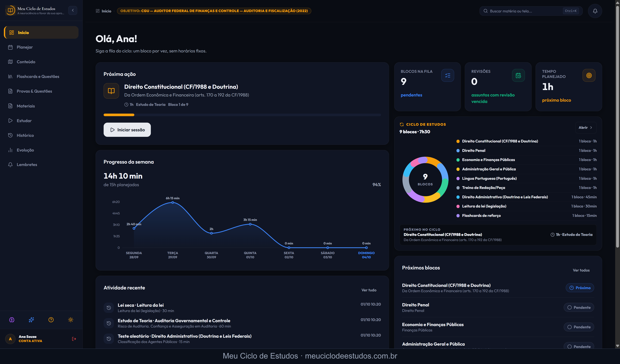Click history icon beside Teste aleatório activity

(x=109, y=339)
